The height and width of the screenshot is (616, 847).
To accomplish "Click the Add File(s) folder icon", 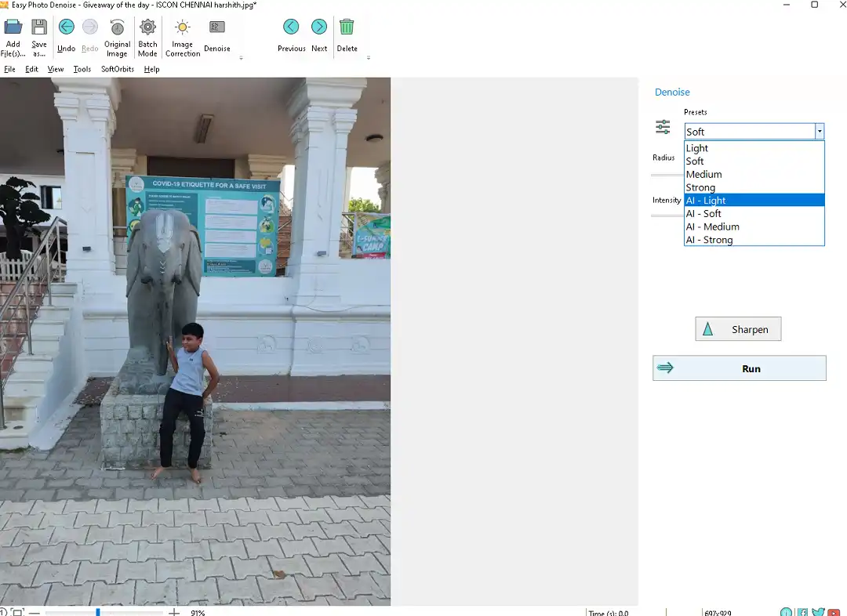I will pos(13,27).
